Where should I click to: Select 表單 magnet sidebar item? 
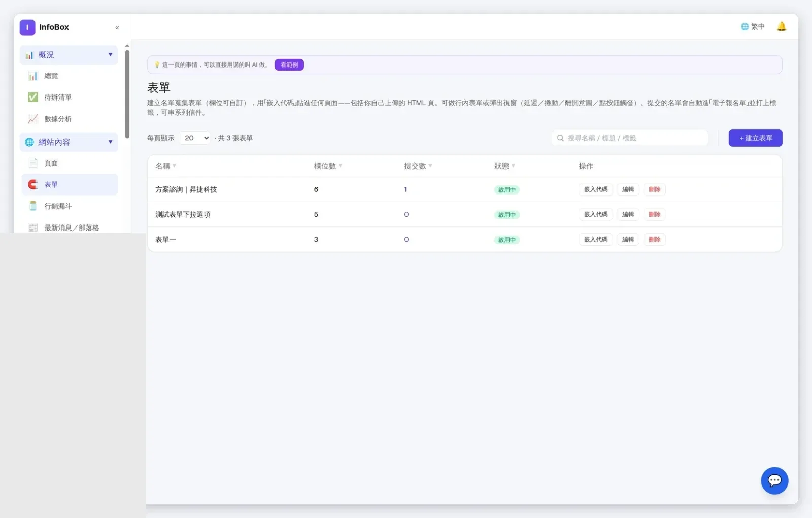(70, 185)
